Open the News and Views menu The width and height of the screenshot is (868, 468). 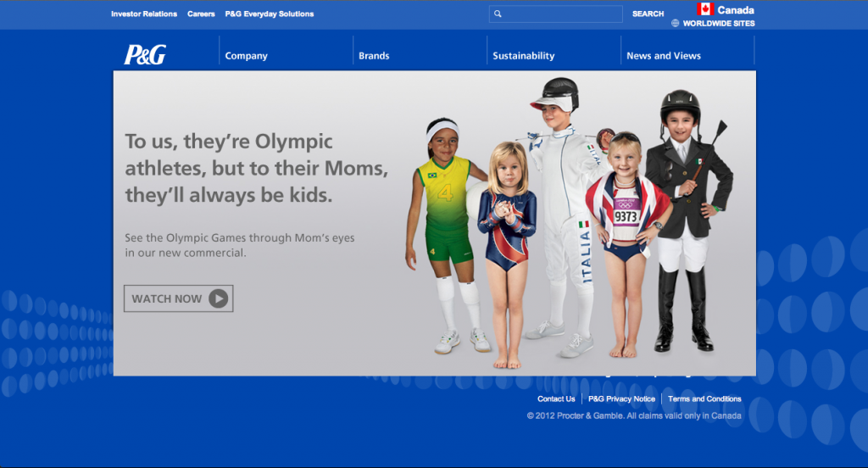664,55
